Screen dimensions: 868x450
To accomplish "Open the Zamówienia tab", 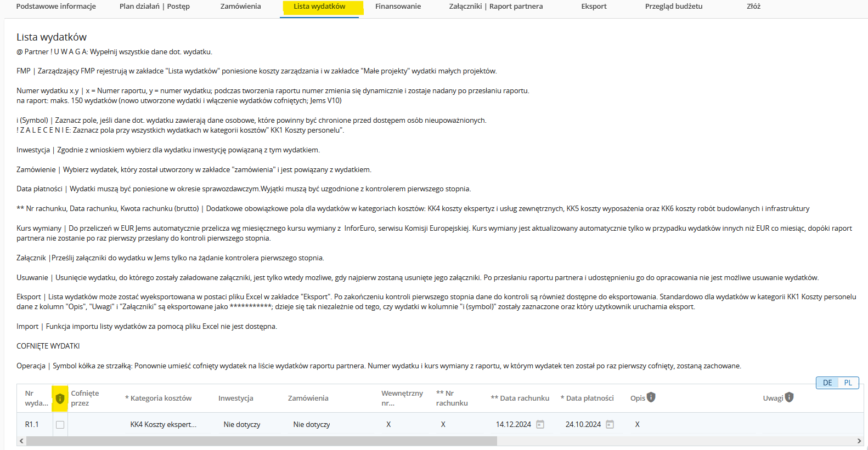I will [x=241, y=7].
